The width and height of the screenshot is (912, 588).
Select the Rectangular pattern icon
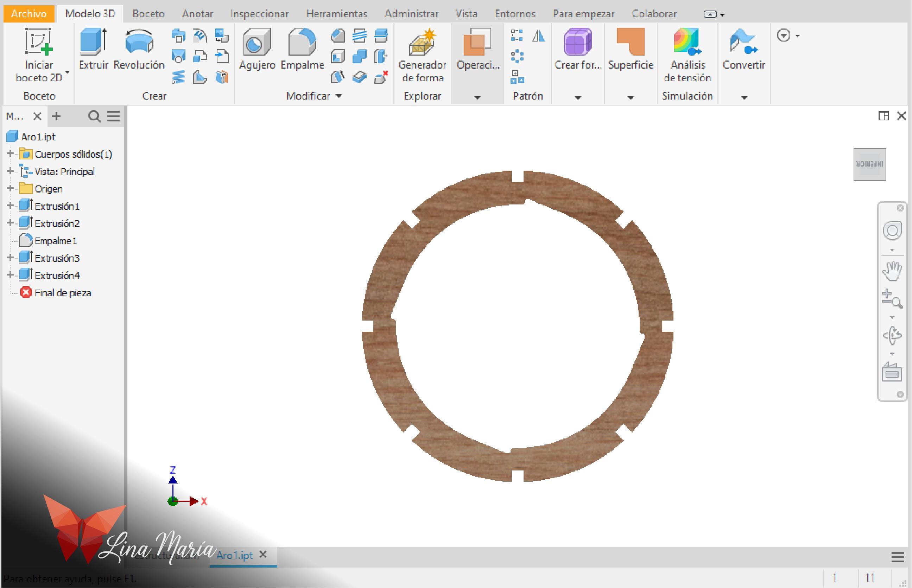tap(517, 36)
